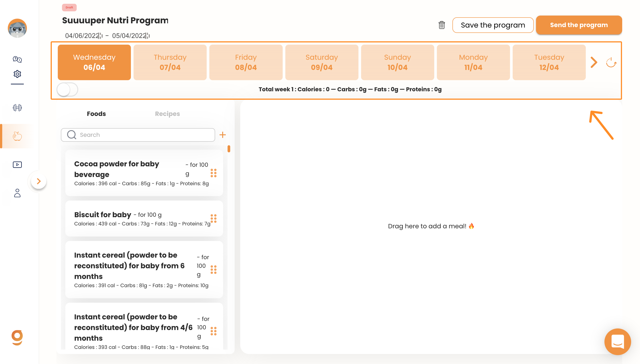640x364 pixels.
Task: Delete the program using the trash icon
Action: (x=441, y=25)
